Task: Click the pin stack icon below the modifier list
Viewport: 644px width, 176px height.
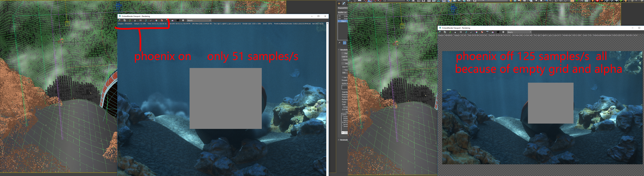Action: pyautogui.click(x=339, y=43)
